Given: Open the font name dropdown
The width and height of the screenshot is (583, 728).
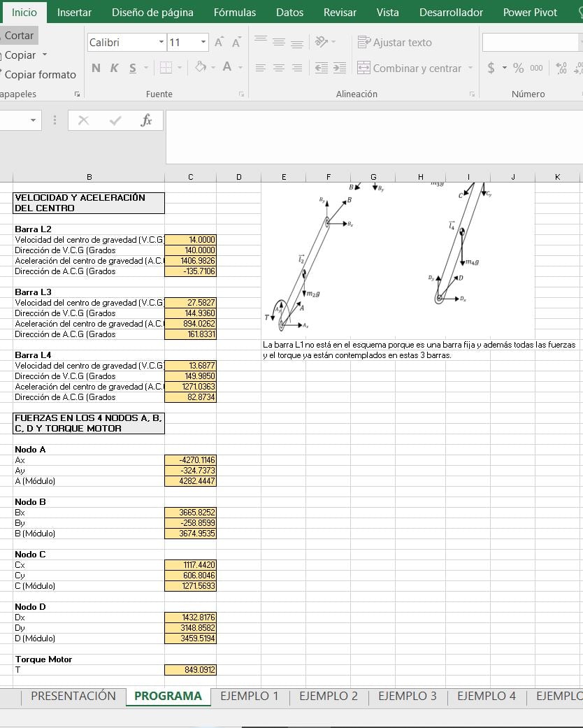Looking at the screenshot, I should click(161, 42).
